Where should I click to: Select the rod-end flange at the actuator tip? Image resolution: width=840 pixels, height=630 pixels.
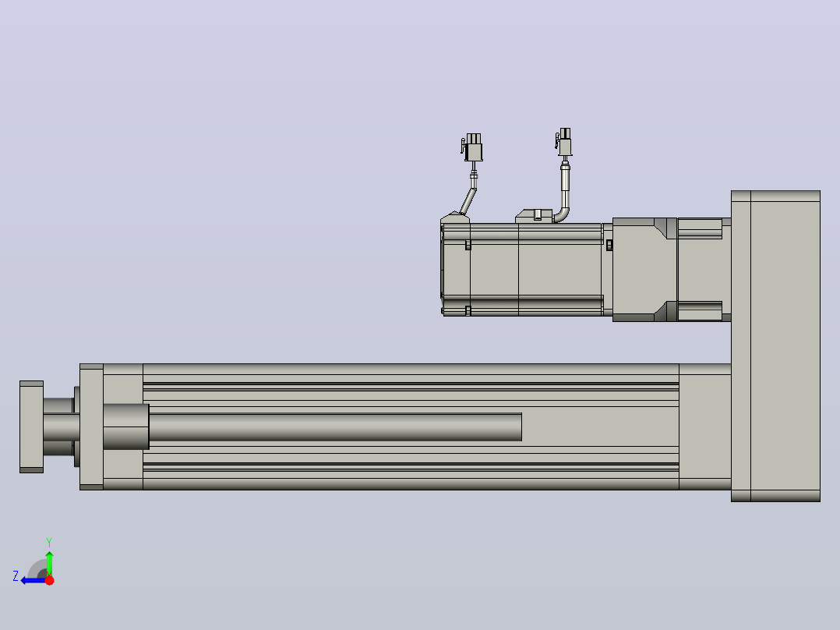tap(32, 426)
